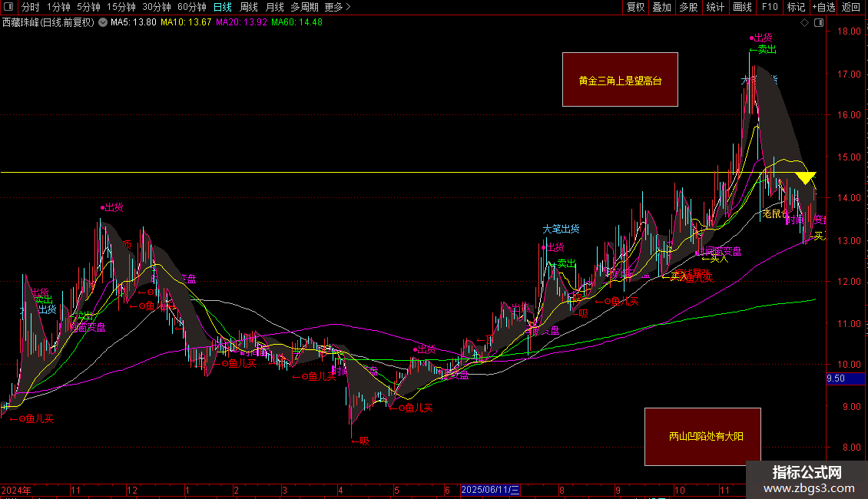Expand the 更多 periods menu
Image resolution: width=868 pixels, height=499 pixels.
[x=338, y=7]
